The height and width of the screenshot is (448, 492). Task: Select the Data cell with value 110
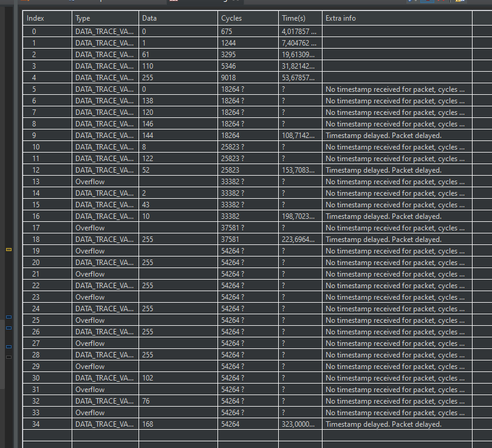pyautogui.click(x=178, y=66)
